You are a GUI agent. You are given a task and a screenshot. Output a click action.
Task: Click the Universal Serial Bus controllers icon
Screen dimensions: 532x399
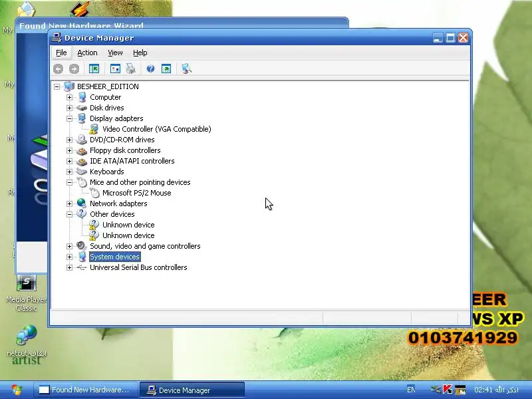(81, 267)
